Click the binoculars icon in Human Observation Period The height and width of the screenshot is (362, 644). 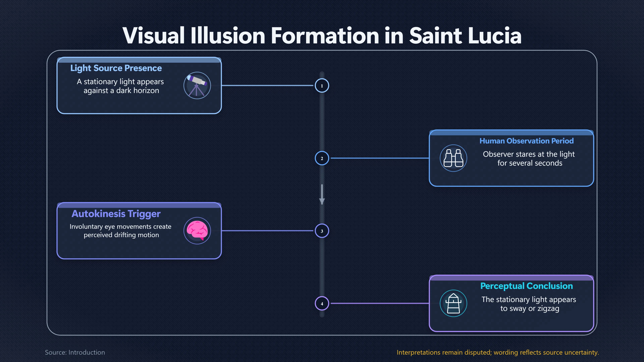[x=453, y=158]
